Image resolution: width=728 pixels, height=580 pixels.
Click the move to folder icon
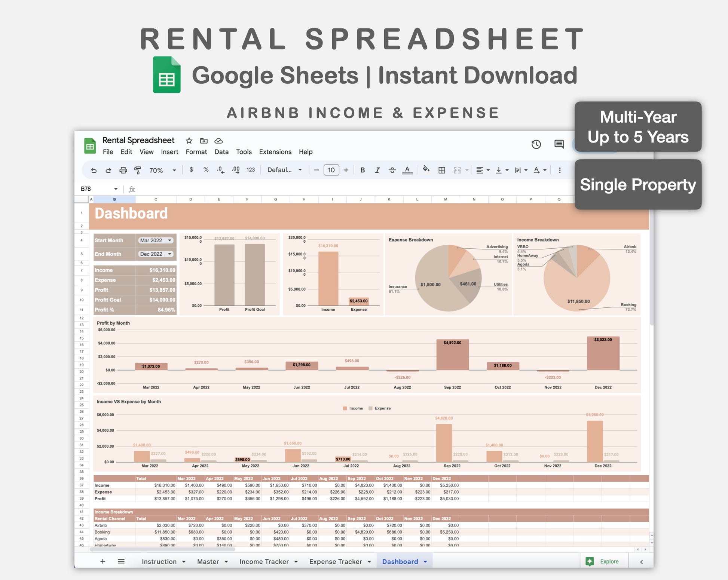click(204, 141)
